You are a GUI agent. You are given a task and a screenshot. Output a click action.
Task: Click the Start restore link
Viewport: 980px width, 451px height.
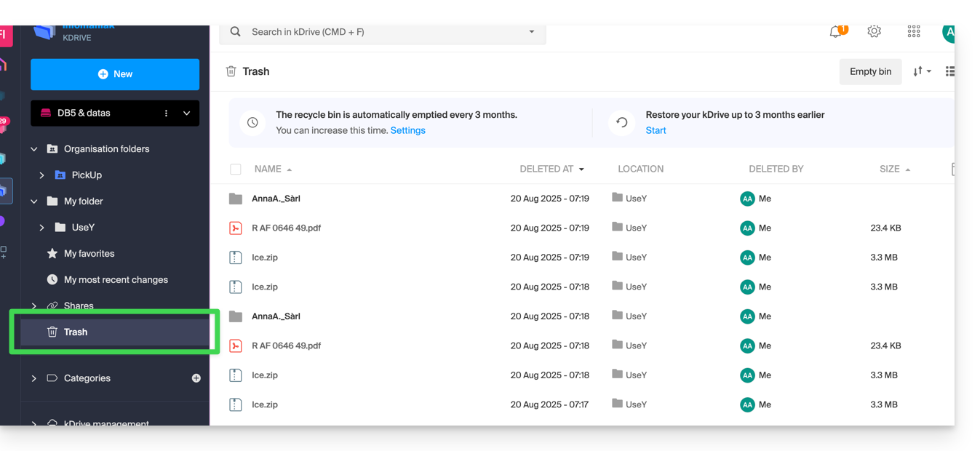[656, 131]
